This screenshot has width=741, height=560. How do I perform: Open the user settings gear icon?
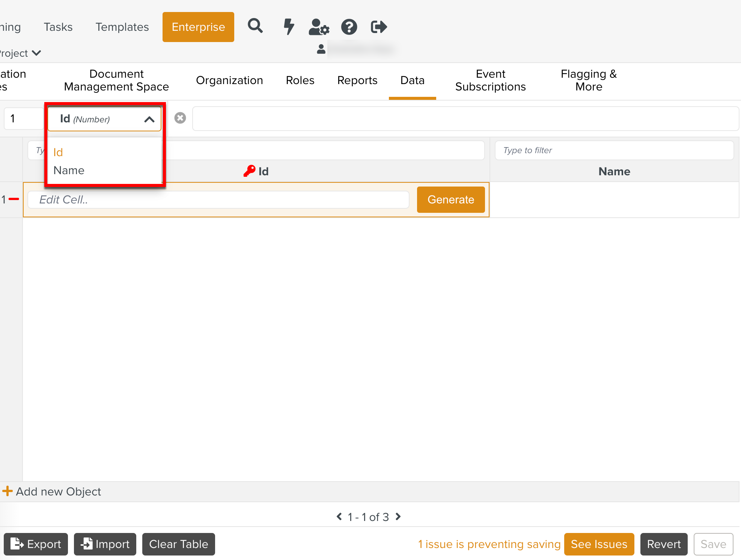click(319, 27)
